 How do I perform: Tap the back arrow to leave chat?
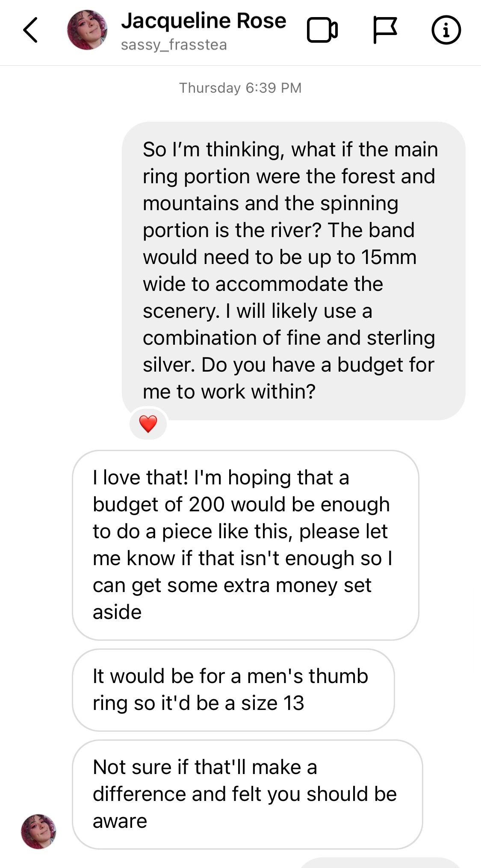[30, 30]
